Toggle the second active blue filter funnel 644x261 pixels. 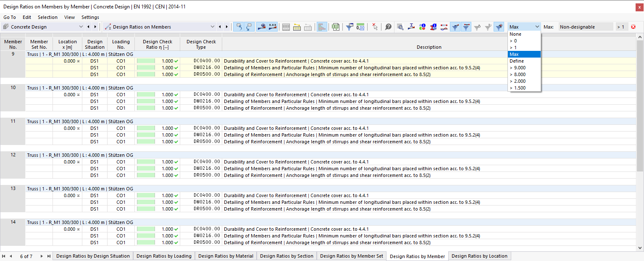pos(466,27)
